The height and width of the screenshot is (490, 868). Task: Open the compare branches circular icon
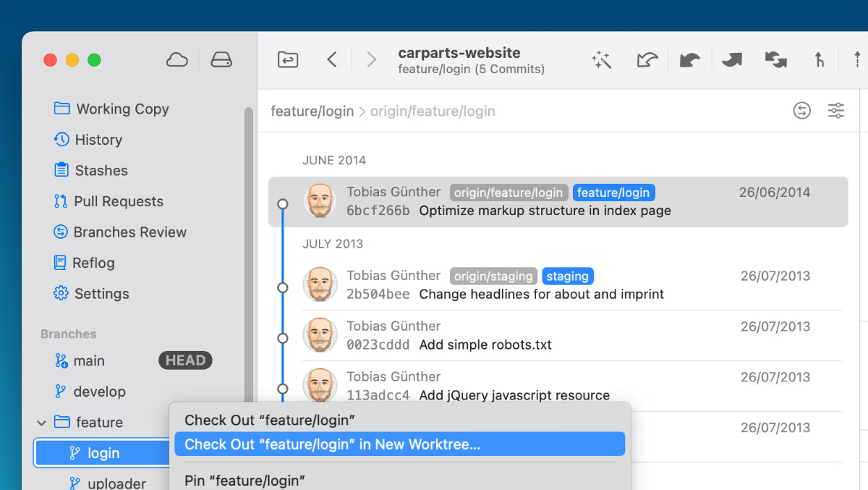pyautogui.click(x=801, y=111)
